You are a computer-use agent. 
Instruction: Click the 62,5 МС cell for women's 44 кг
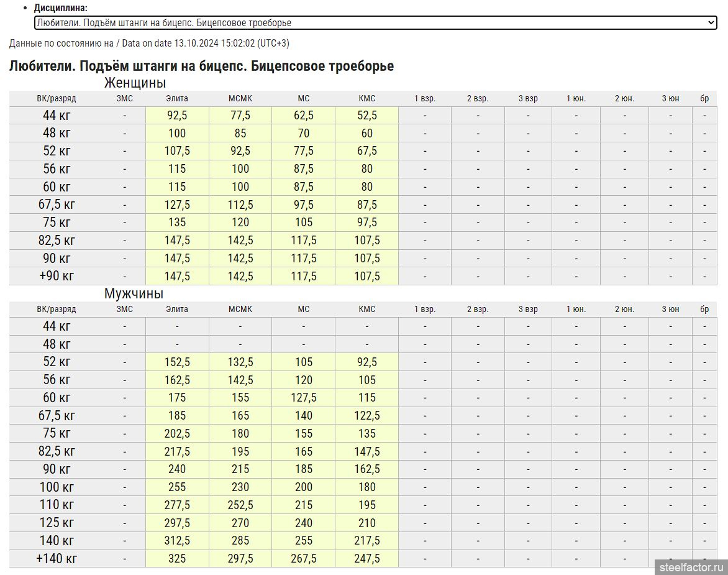pos(303,115)
